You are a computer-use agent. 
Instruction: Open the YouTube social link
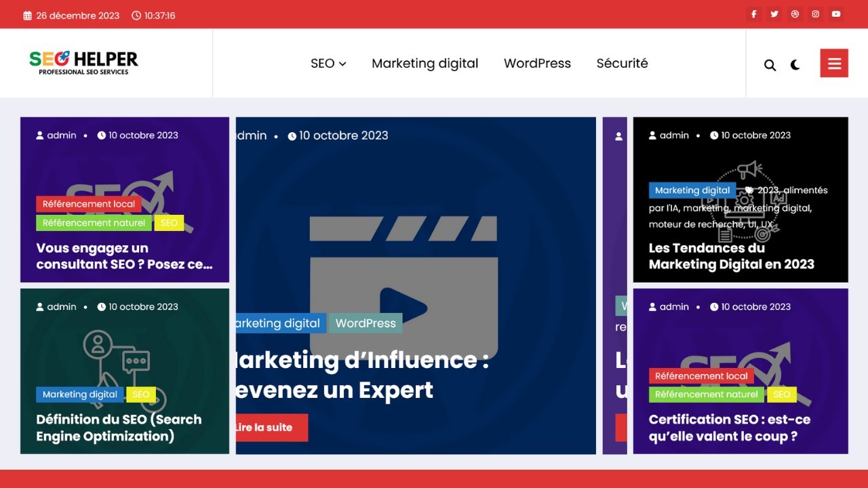coord(836,14)
